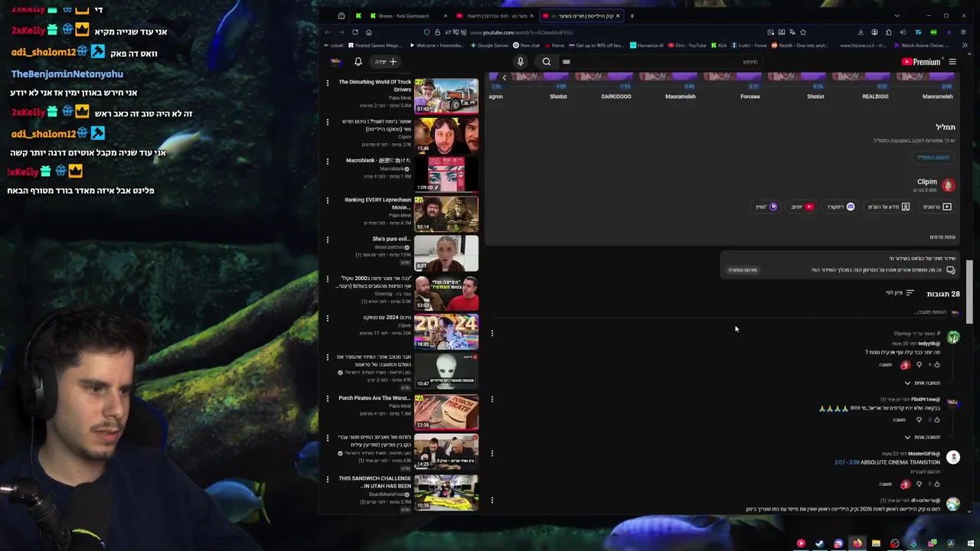This screenshot has height=551, width=980.
Task: Open the comments sort-by menu
Action: pos(900,293)
